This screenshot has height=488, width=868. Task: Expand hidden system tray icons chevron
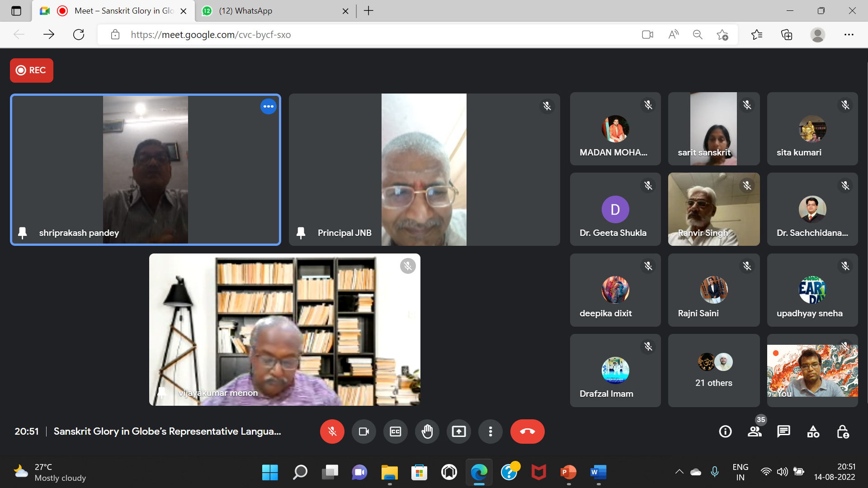tap(679, 472)
